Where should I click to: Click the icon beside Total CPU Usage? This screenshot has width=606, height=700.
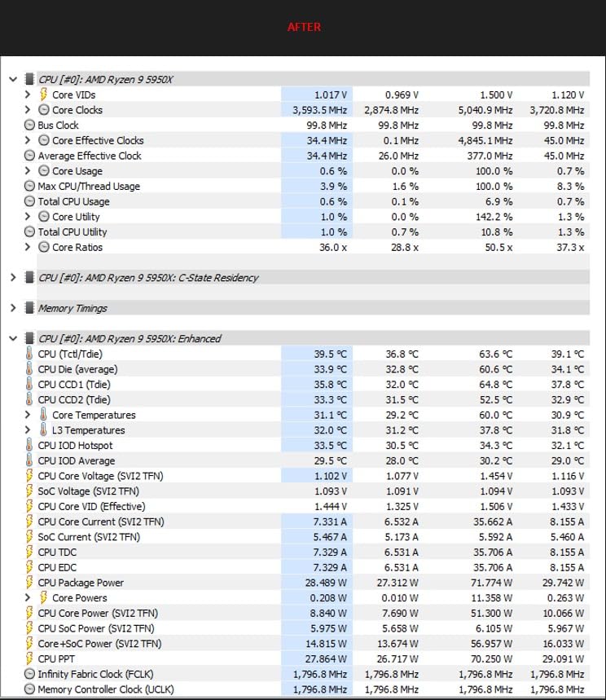click(x=29, y=201)
